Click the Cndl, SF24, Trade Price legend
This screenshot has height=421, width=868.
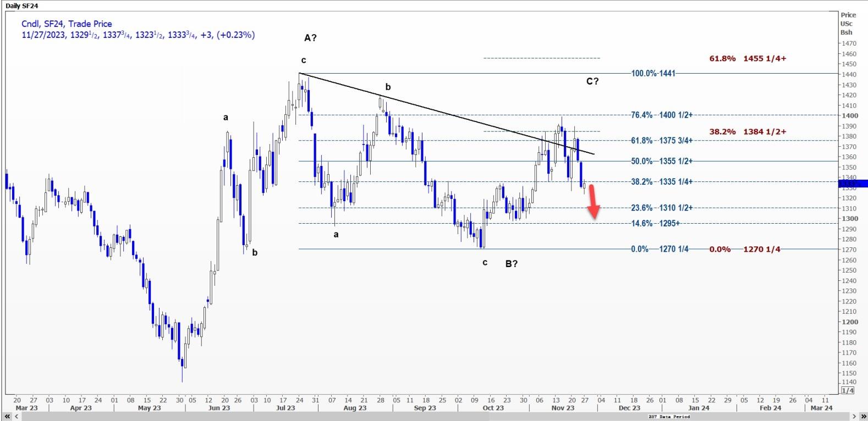[67, 24]
